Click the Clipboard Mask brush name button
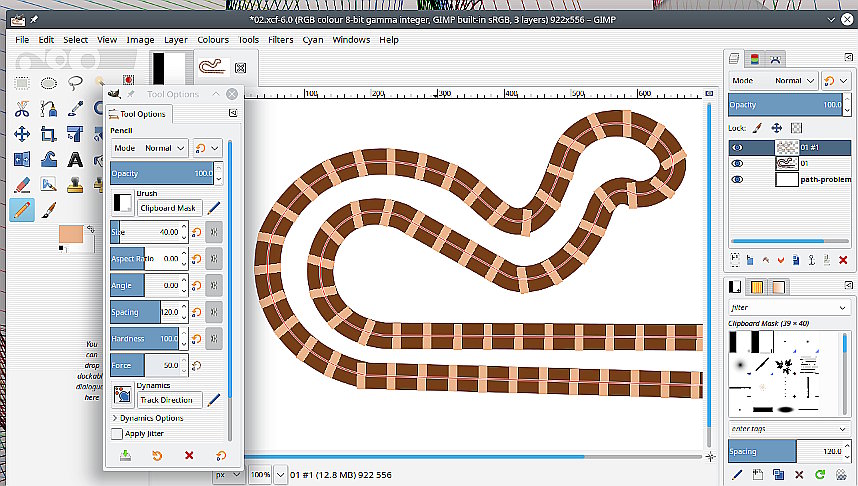 point(170,208)
